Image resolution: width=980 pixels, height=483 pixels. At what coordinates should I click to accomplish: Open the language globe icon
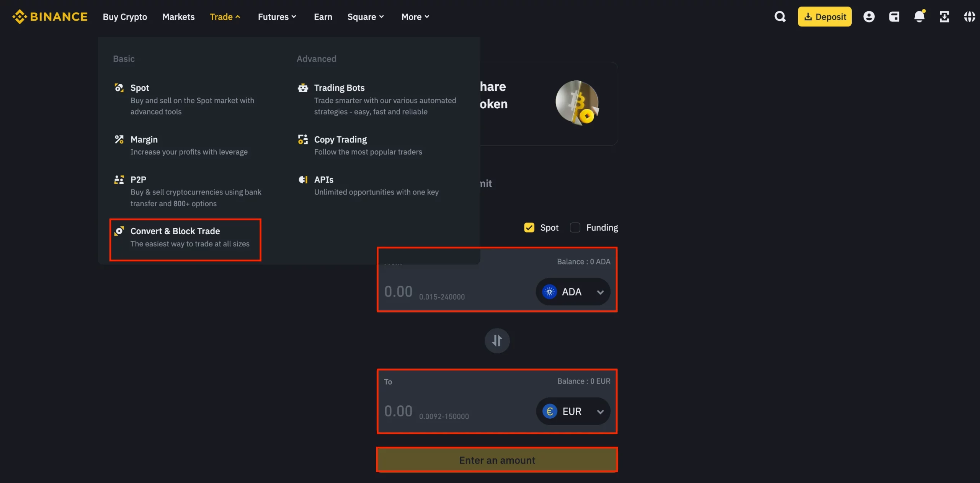pos(969,17)
